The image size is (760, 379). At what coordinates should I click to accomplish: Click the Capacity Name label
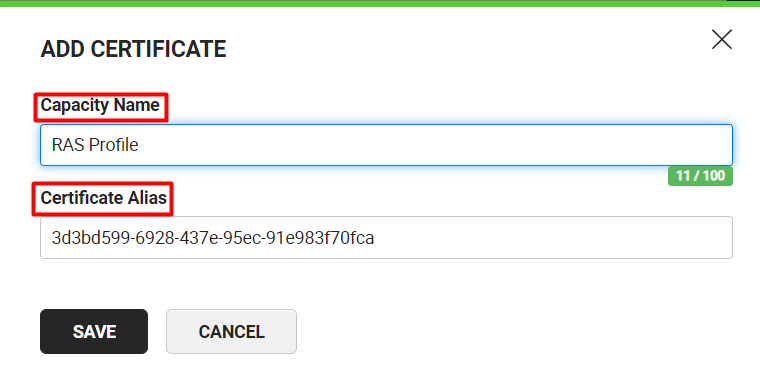tap(100, 105)
